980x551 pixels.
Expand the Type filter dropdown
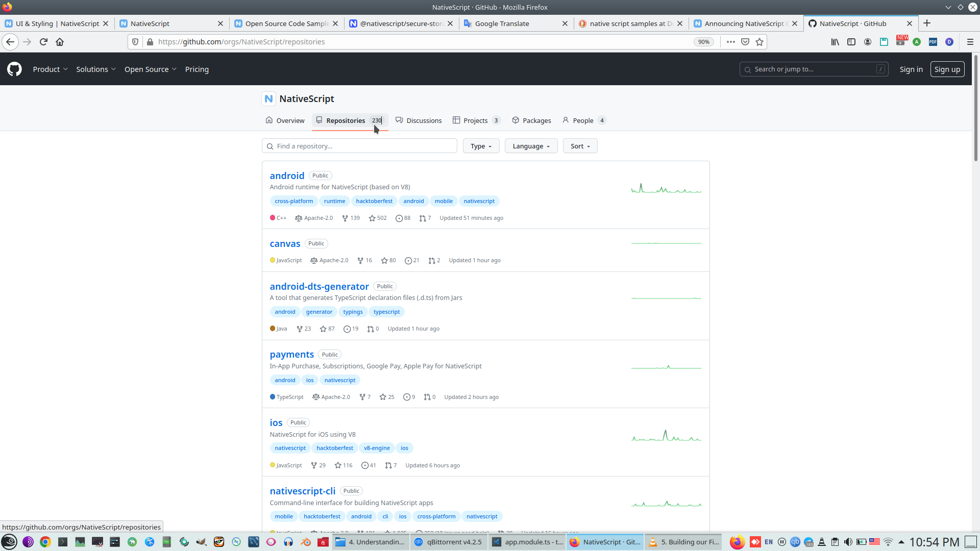click(481, 146)
